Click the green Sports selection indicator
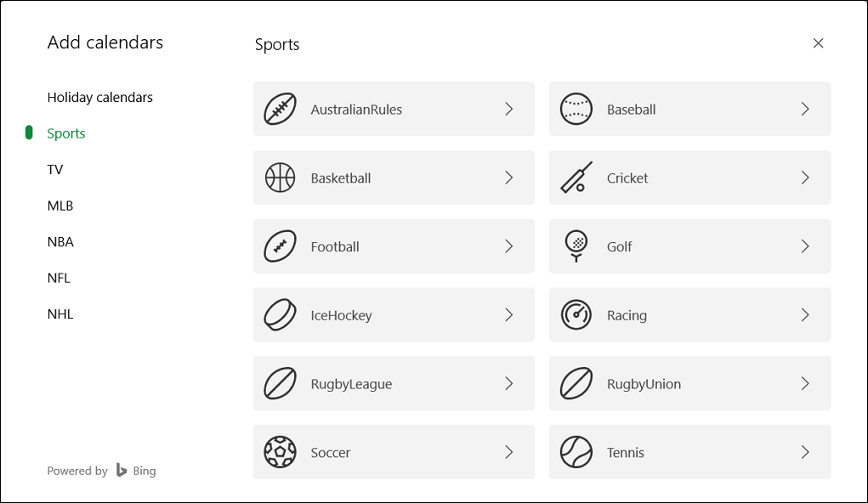868x503 pixels. pos(29,133)
